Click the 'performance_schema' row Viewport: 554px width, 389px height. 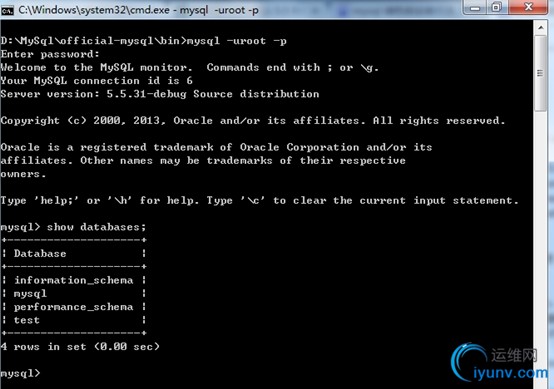(73, 307)
